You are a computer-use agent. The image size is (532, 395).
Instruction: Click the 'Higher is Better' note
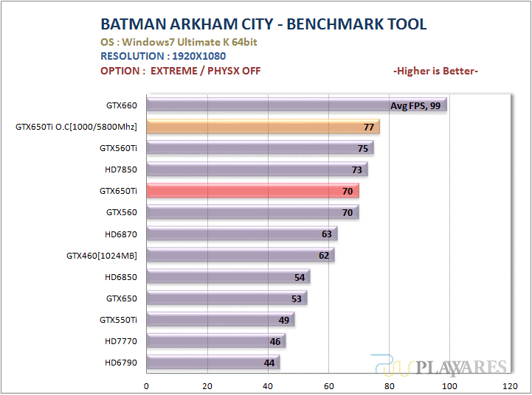pos(435,71)
